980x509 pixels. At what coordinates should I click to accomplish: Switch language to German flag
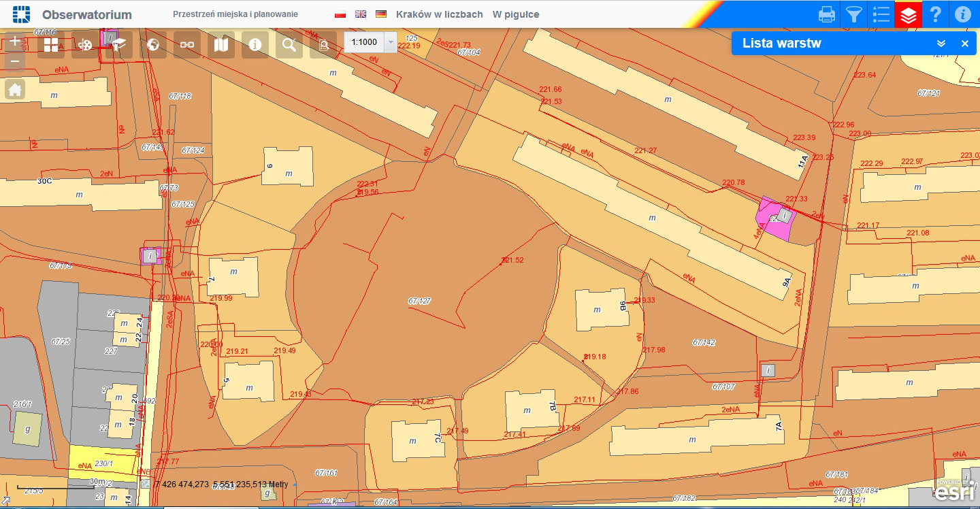click(381, 14)
